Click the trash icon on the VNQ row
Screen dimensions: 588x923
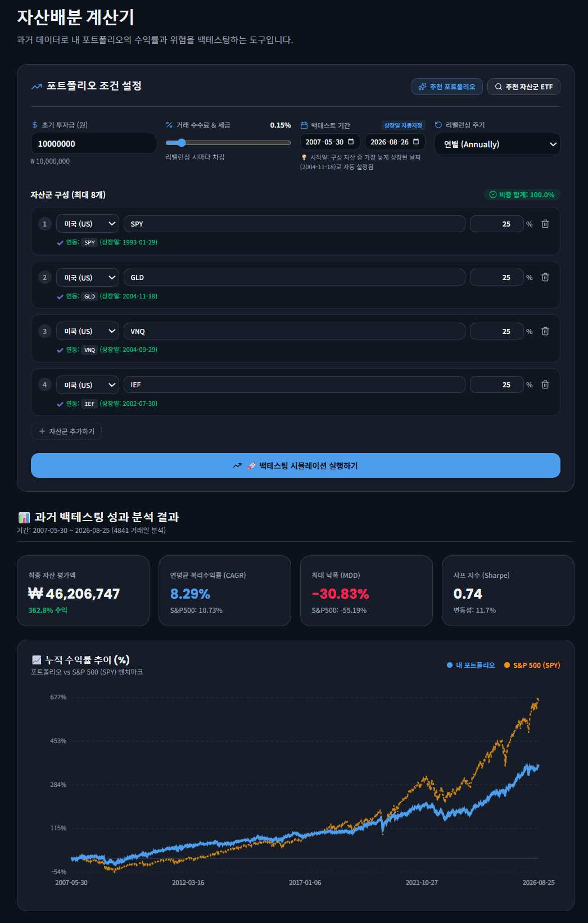(x=545, y=331)
